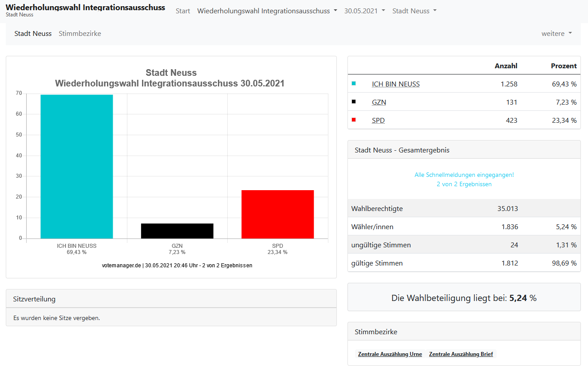Click the Wähler/innen row label
The height and width of the screenshot is (379, 588).
372,227
